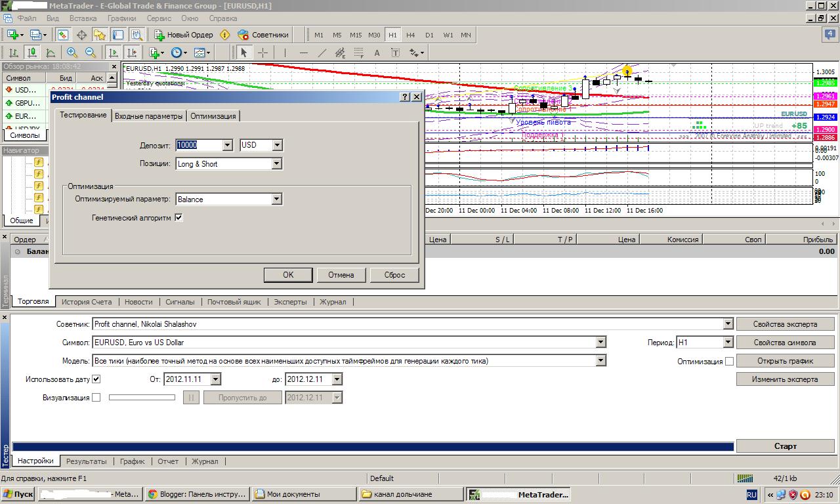Switch to Результаты tab in the tester
This screenshot has height=504, width=840.
(x=86, y=461)
